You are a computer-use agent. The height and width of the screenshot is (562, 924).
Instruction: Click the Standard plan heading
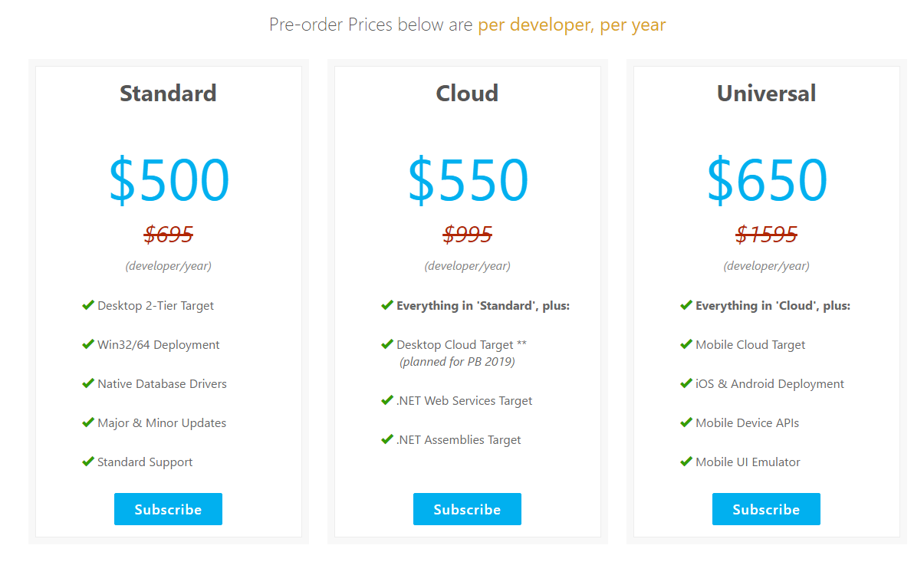(168, 94)
